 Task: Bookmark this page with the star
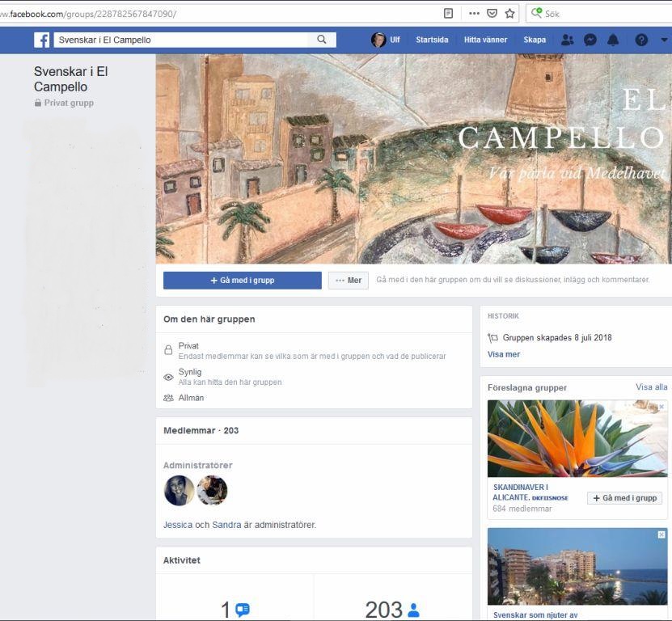coord(509,14)
